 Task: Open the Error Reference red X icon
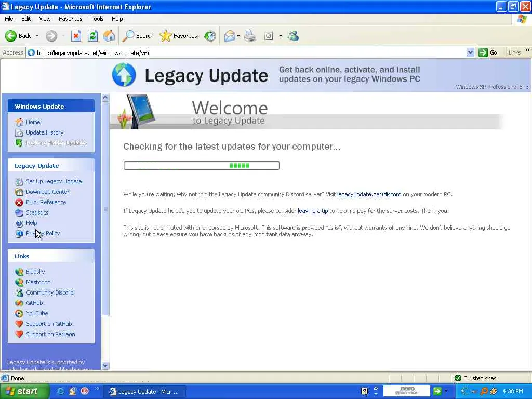pyautogui.click(x=19, y=203)
